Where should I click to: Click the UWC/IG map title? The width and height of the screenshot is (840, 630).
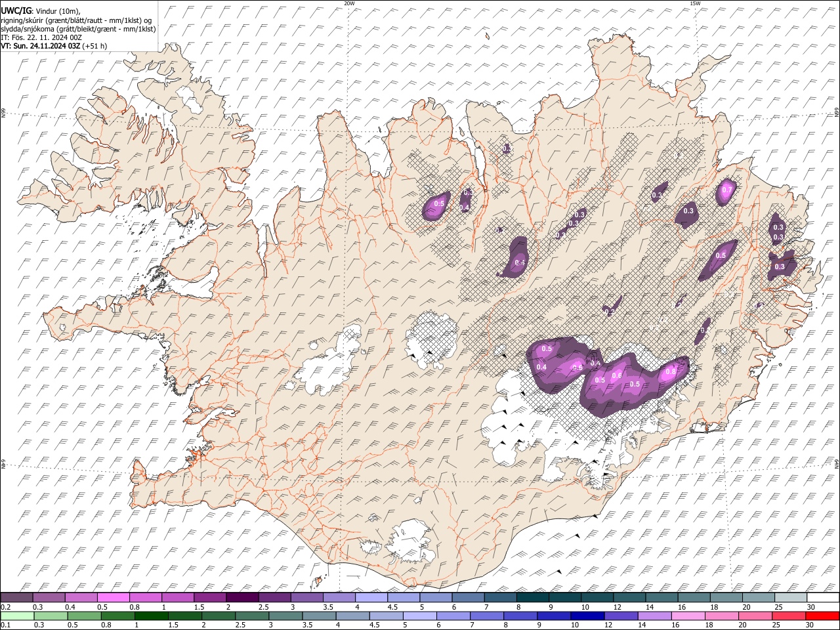coord(16,10)
